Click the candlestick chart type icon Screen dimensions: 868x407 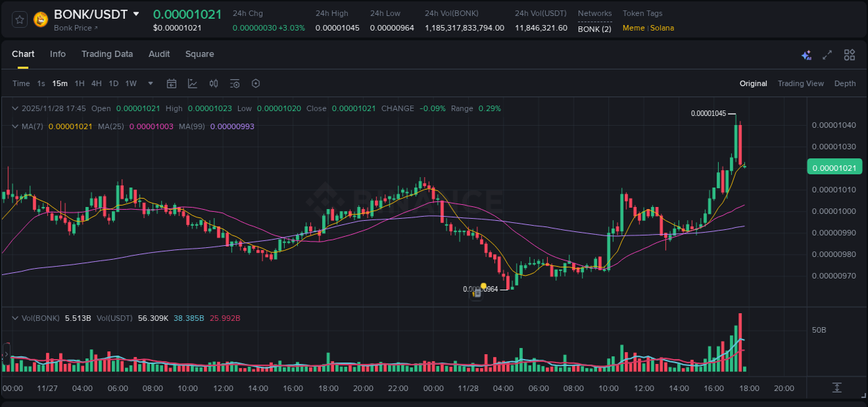point(213,83)
